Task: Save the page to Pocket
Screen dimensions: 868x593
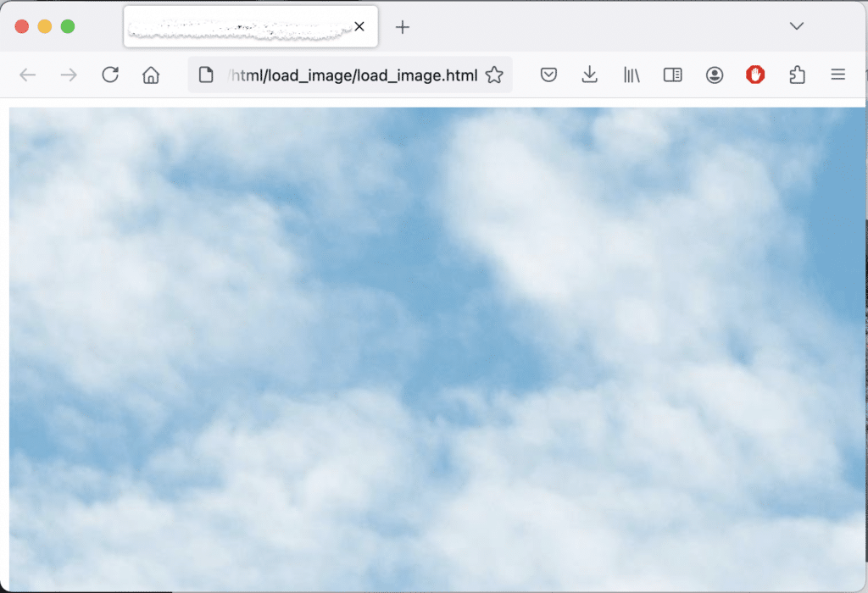Action: tap(548, 75)
